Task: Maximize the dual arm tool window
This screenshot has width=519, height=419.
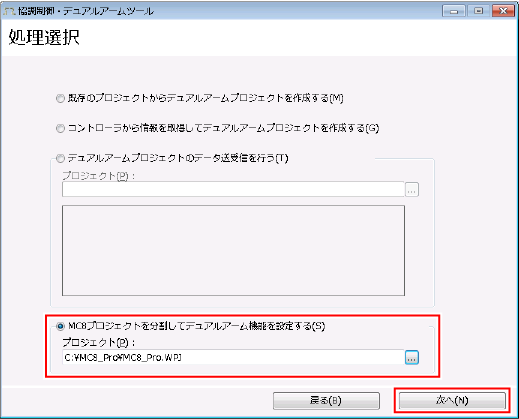Action: 478,11
